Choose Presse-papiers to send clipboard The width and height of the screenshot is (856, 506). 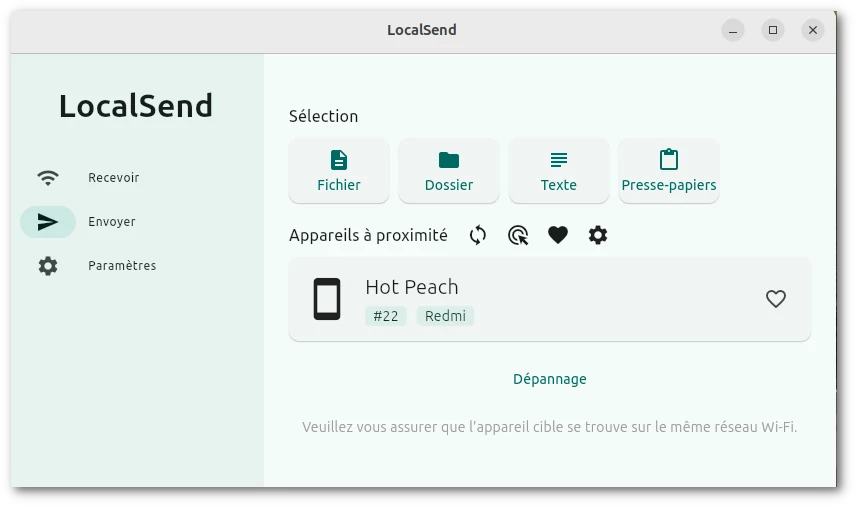(x=669, y=171)
